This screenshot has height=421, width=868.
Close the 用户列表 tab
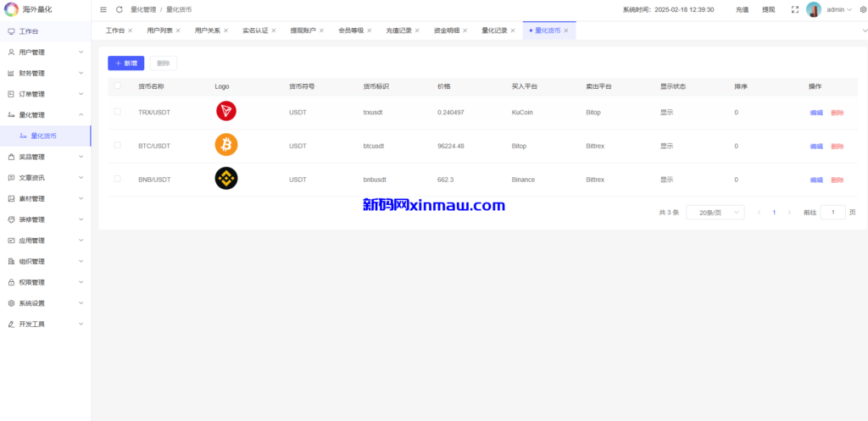click(178, 30)
